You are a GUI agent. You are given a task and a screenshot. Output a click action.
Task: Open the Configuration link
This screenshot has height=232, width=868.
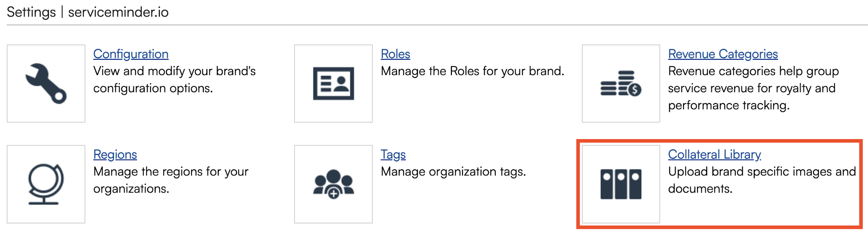pyautogui.click(x=131, y=54)
